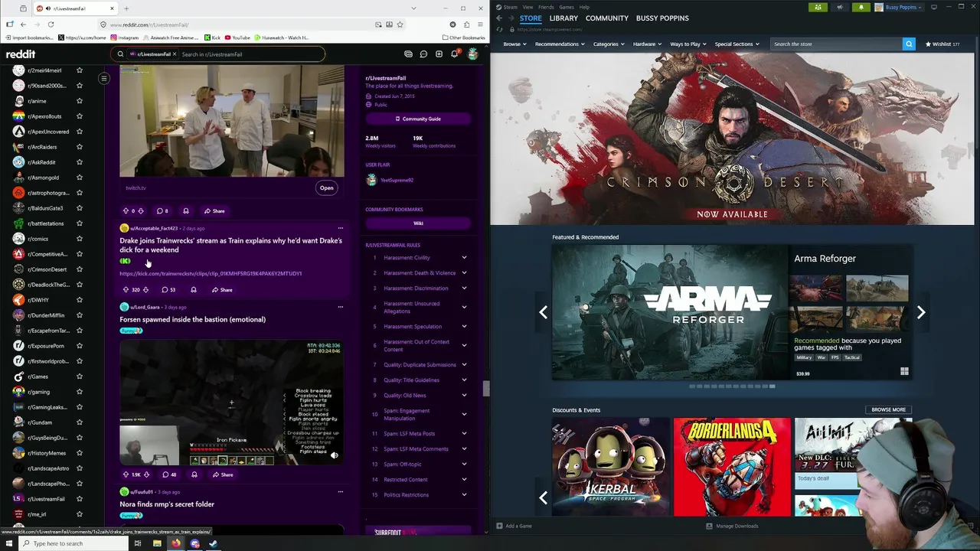
Task: Open Reddit notifications bell
Action: click(x=454, y=54)
